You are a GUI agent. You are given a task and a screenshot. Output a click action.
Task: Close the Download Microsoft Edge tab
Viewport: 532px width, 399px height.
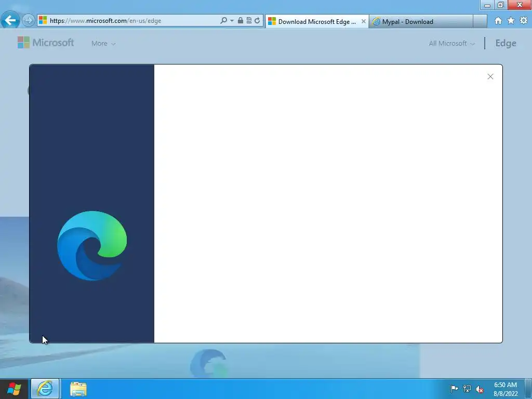363,21
